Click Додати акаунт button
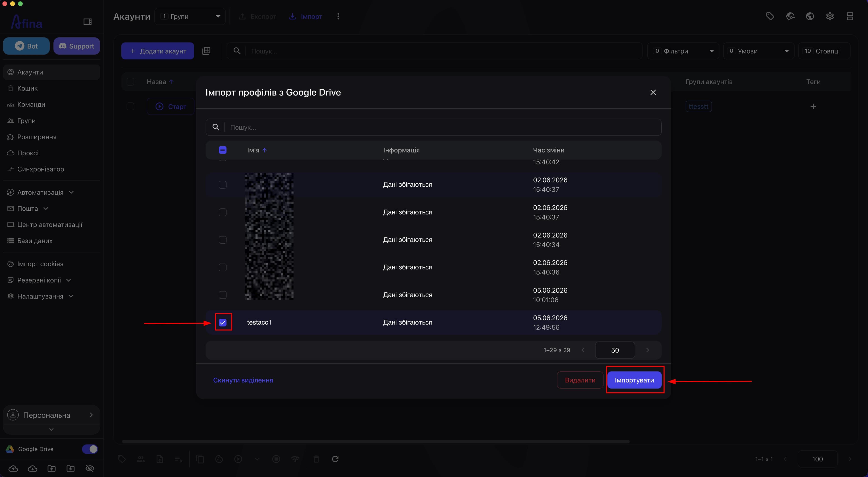Image resolution: width=868 pixels, height=477 pixels. 158,51
